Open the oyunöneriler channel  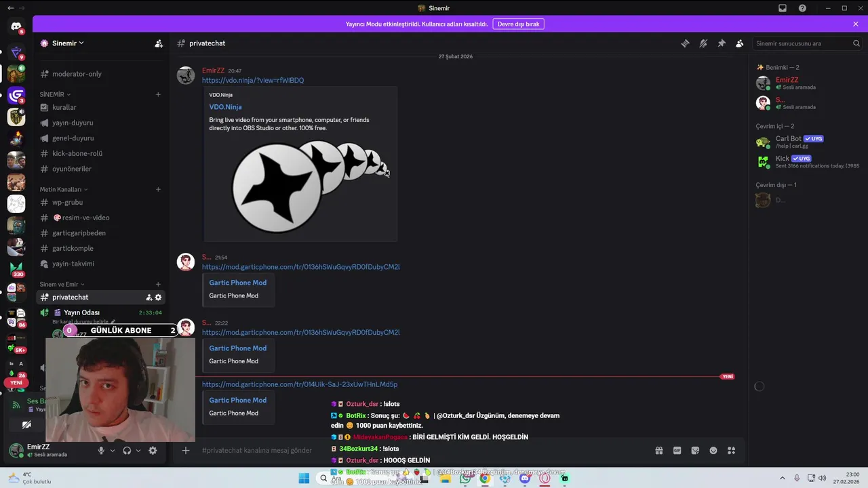[x=101, y=169]
